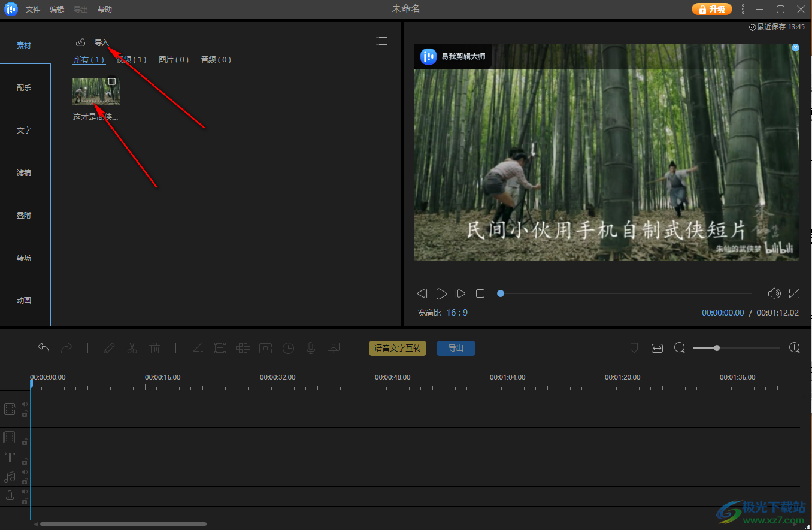Click the video track film icon

click(10, 409)
